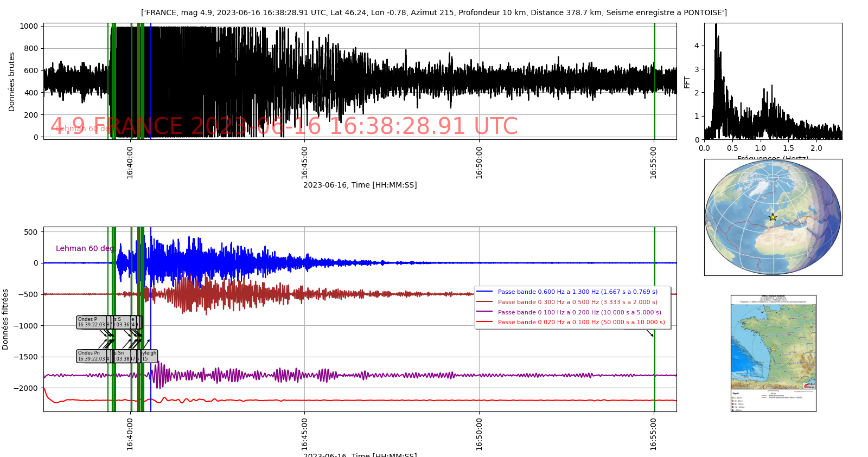Click the Données brutes axis label
The height and width of the screenshot is (457, 868).
(12, 82)
